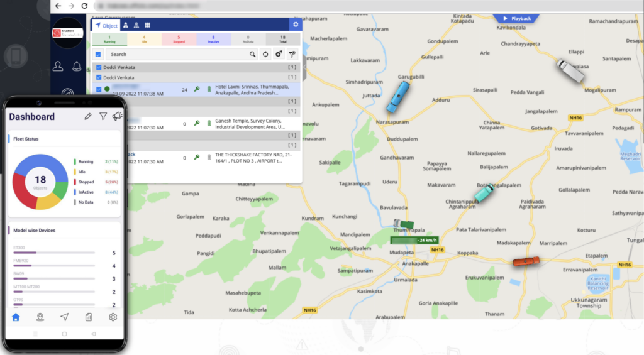Image resolution: width=644 pixels, height=355 pixels.
Task: Click the notification bell in the left sidebar
Action: (77, 66)
